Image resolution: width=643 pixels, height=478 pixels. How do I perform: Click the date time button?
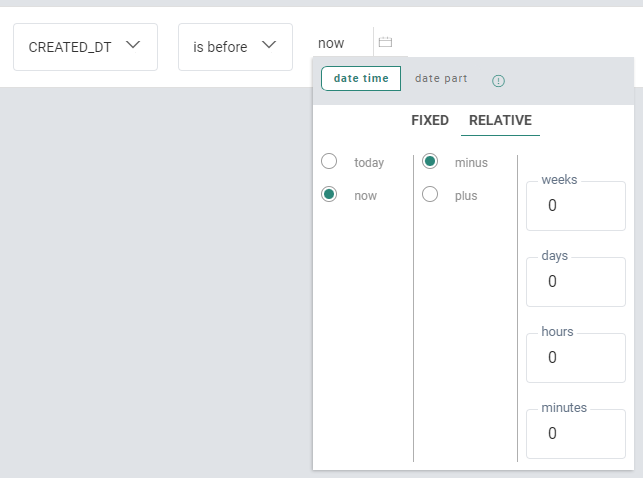coord(361,79)
